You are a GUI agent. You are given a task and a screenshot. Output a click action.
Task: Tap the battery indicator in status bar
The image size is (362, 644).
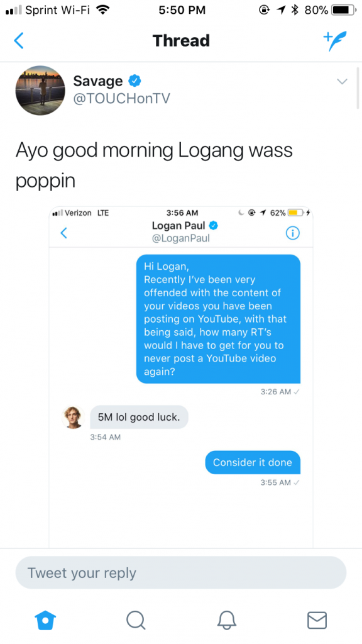click(344, 10)
